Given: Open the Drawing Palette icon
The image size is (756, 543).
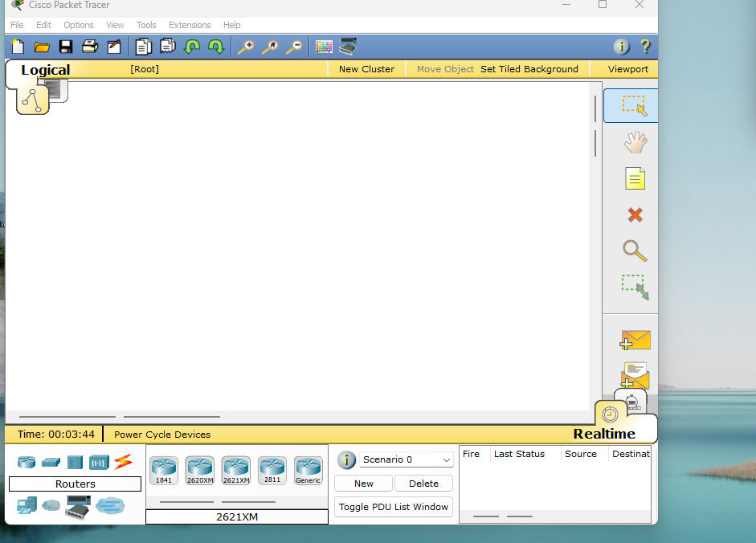Looking at the screenshot, I should click(324, 47).
